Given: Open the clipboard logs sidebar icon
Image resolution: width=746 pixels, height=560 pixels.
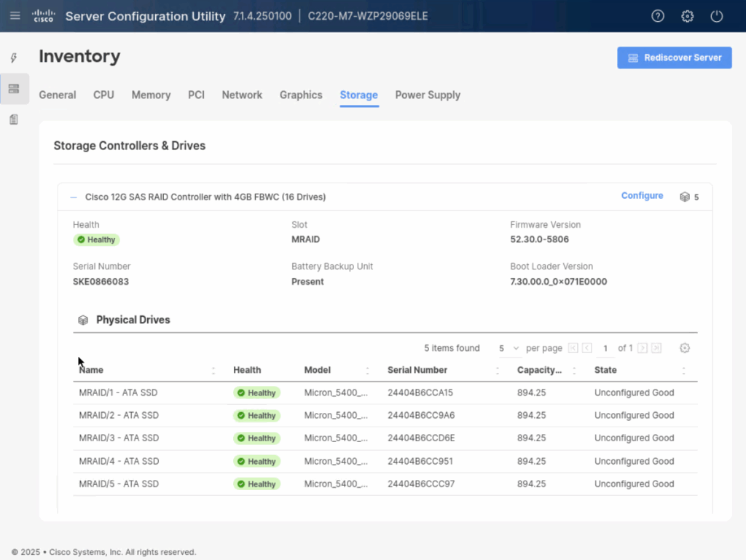Looking at the screenshot, I should point(14,119).
